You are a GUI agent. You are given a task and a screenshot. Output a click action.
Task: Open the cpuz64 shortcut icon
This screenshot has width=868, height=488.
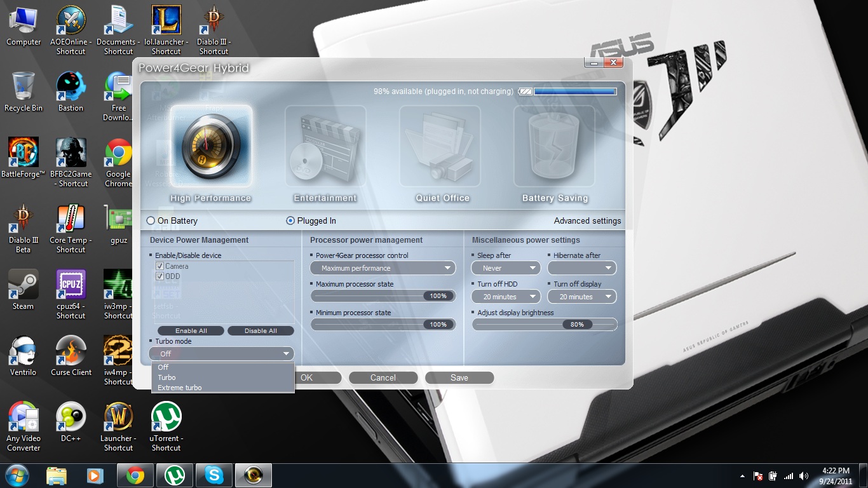[x=71, y=294]
